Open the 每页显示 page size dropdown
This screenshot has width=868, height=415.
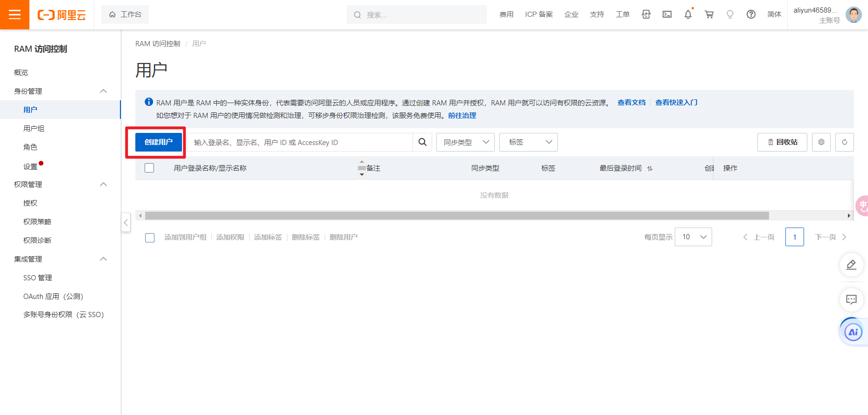[693, 237]
